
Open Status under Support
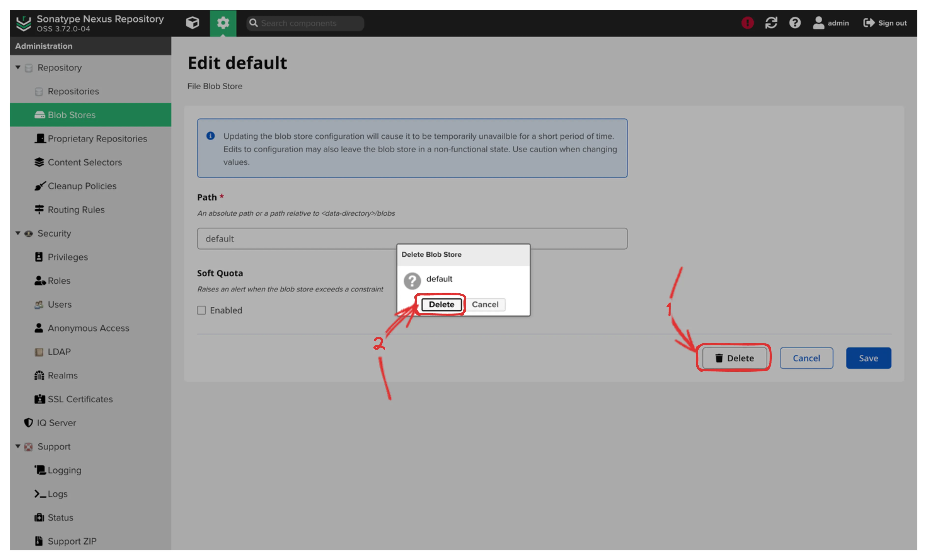[x=61, y=518]
